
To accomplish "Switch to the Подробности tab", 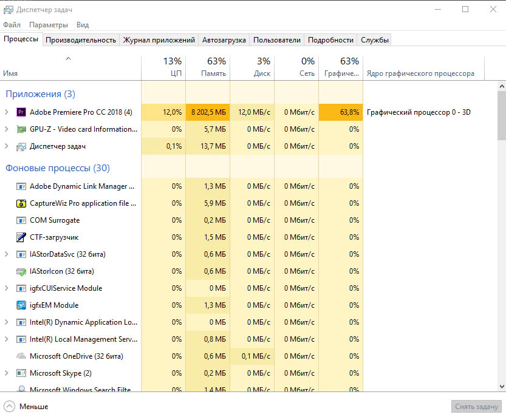I will [331, 40].
